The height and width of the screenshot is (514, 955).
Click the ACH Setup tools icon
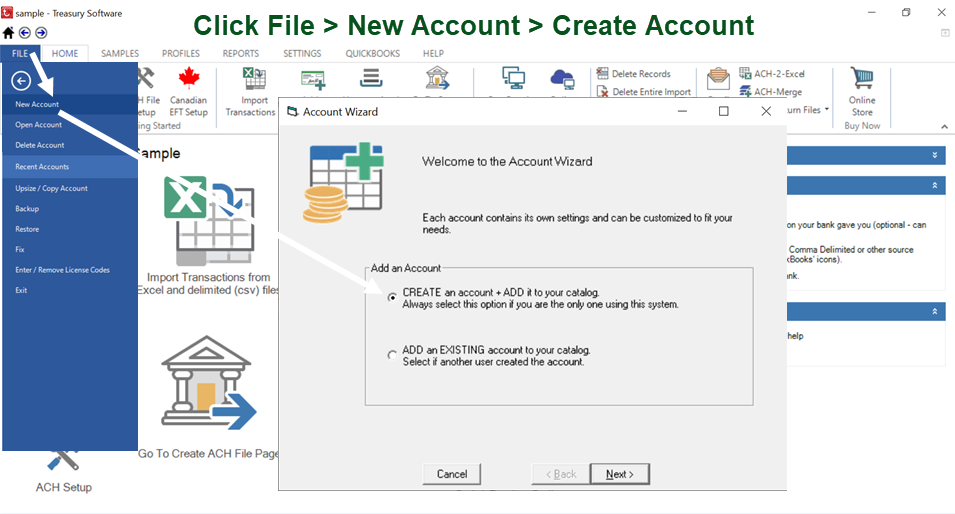(x=63, y=461)
